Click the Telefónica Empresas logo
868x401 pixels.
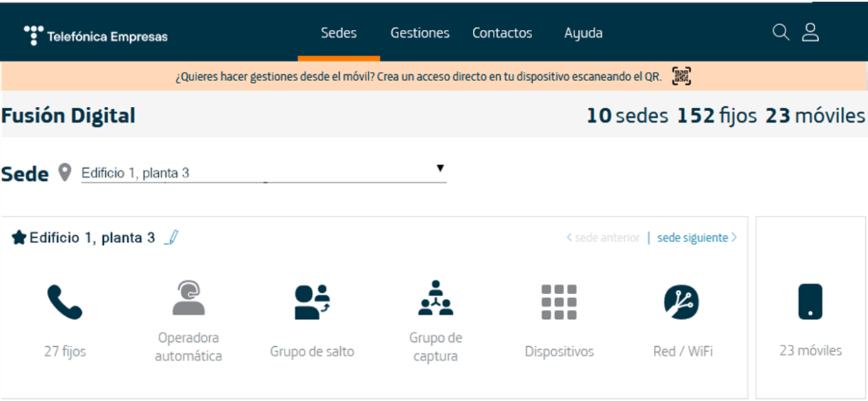coord(96,36)
